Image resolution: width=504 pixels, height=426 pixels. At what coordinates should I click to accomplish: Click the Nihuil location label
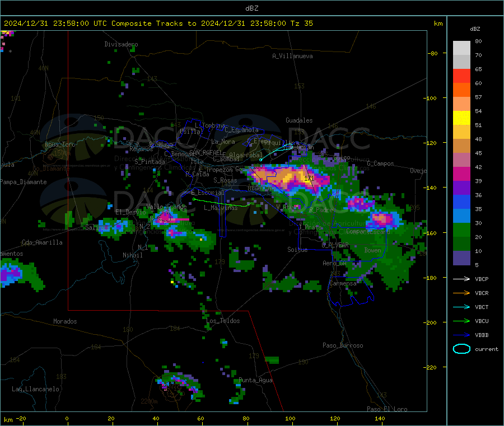pos(132,255)
